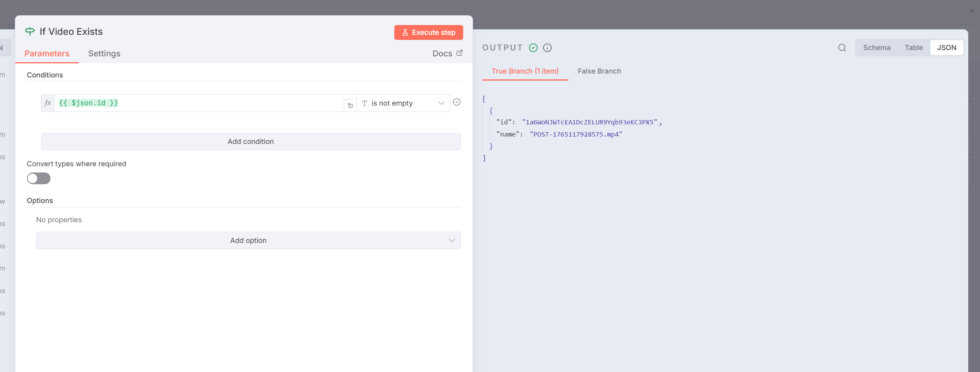This screenshot has height=372, width=980.
Task: Click the green output success checkmark
Action: [x=533, y=48]
